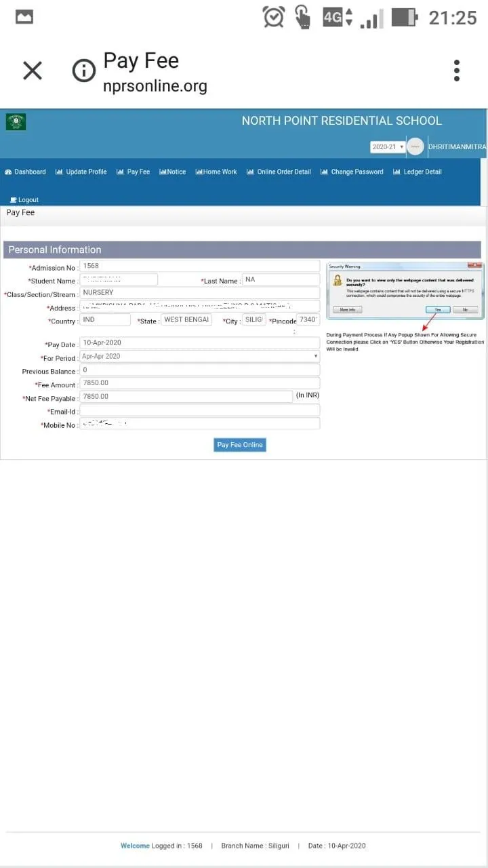Click the Class/Section/Stream field showing NURSERY
This screenshot has height=868, width=488.
click(x=200, y=293)
